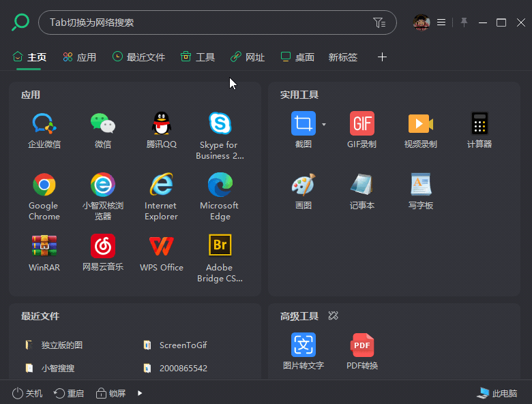Click the 高级工具 section heading
Viewport: 532px width, 404px height.
[x=299, y=316]
